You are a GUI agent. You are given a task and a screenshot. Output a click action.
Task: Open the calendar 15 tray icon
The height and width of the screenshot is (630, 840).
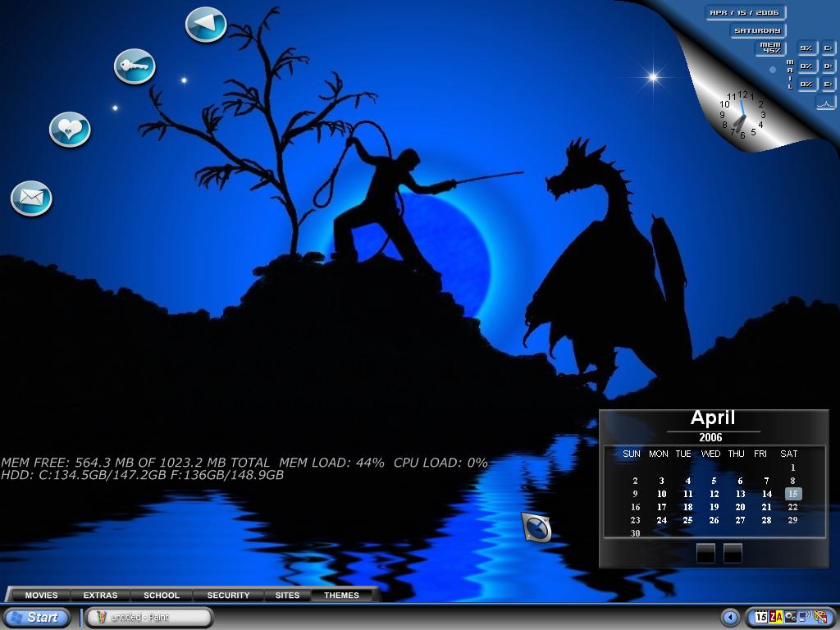(761, 617)
